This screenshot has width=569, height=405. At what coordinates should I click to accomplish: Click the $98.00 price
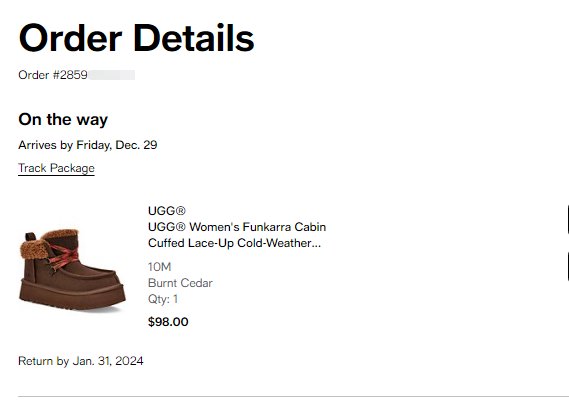click(168, 322)
